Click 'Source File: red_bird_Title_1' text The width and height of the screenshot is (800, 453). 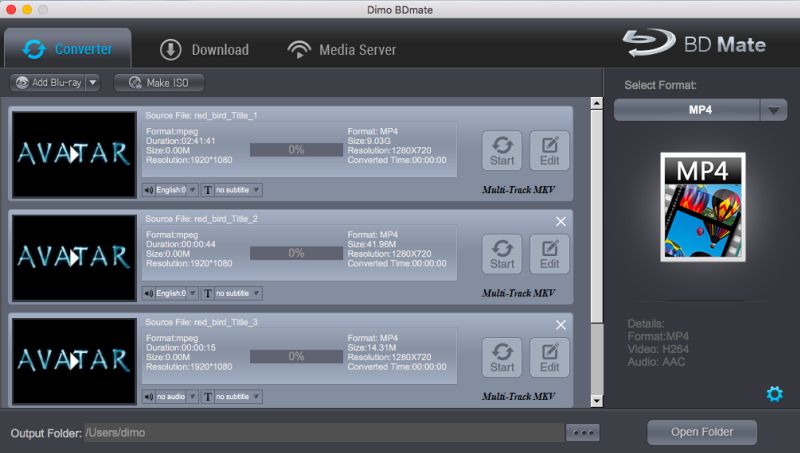201,116
